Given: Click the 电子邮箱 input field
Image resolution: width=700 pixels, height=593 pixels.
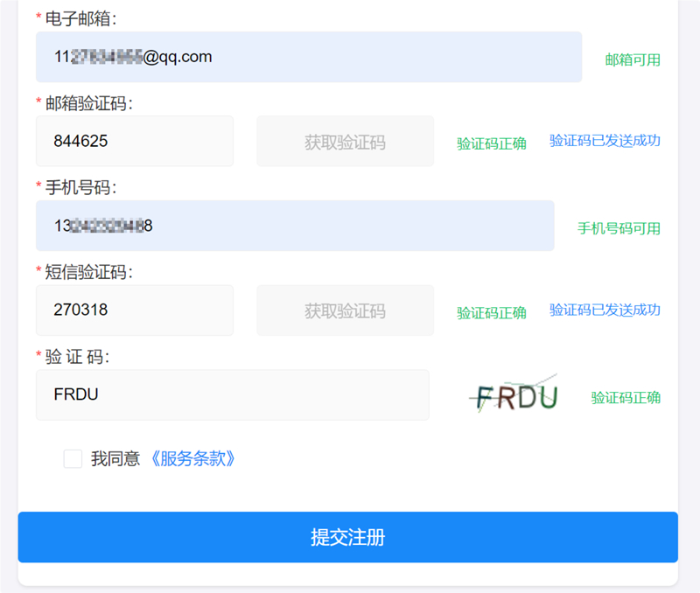Looking at the screenshot, I should [x=309, y=57].
